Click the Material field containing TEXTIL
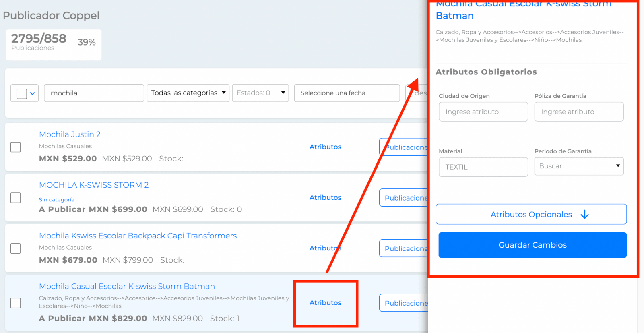The width and height of the screenshot is (644, 333). coord(483,167)
